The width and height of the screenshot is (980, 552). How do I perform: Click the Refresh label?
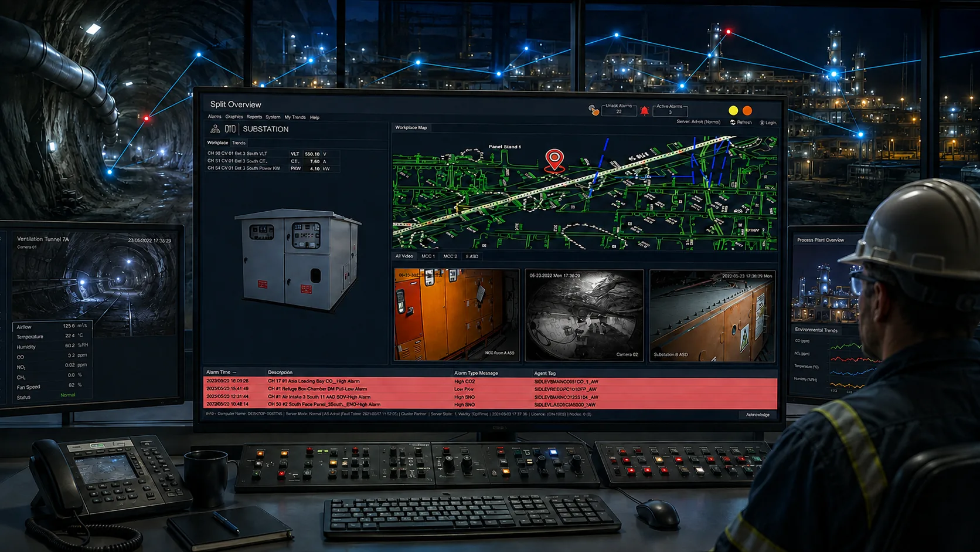[744, 123]
